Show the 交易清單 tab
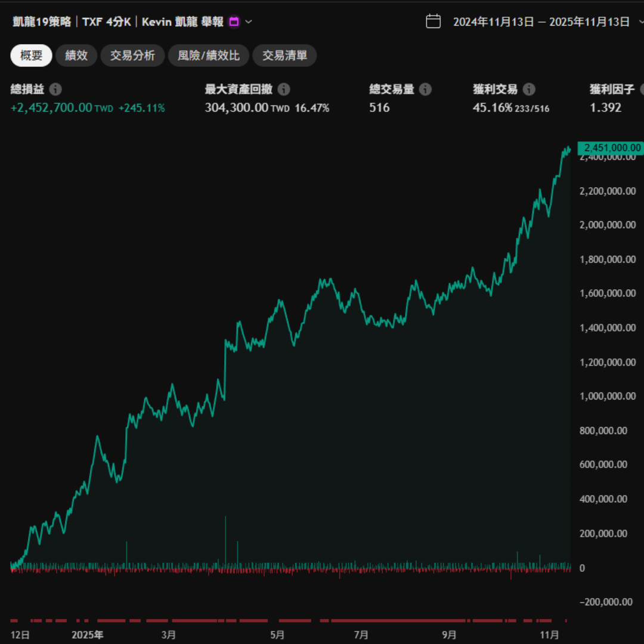This screenshot has height=644, width=644. coord(284,55)
